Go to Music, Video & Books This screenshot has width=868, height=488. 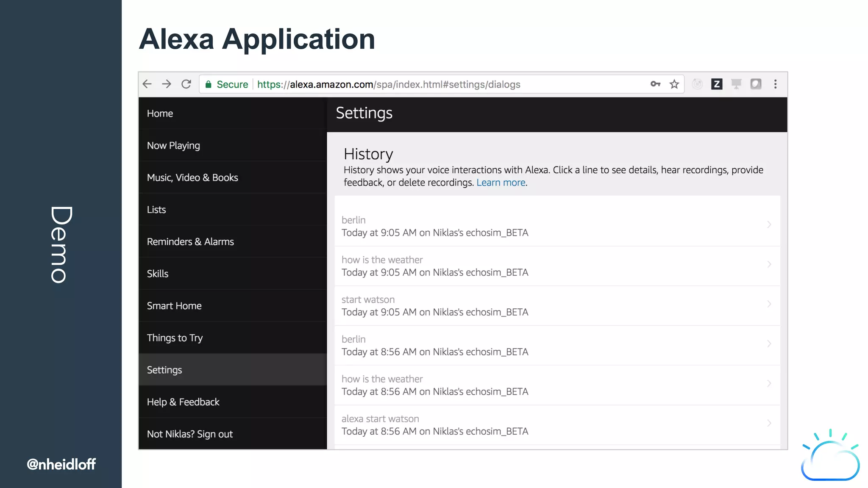pyautogui.click(x=192, y=177)
